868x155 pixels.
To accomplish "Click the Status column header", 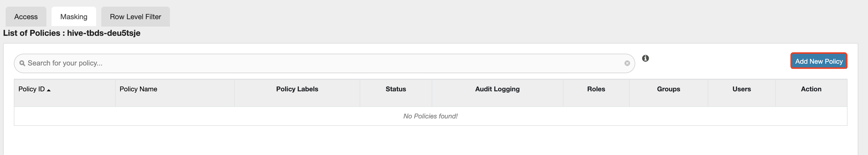I will tap(396, 89).
